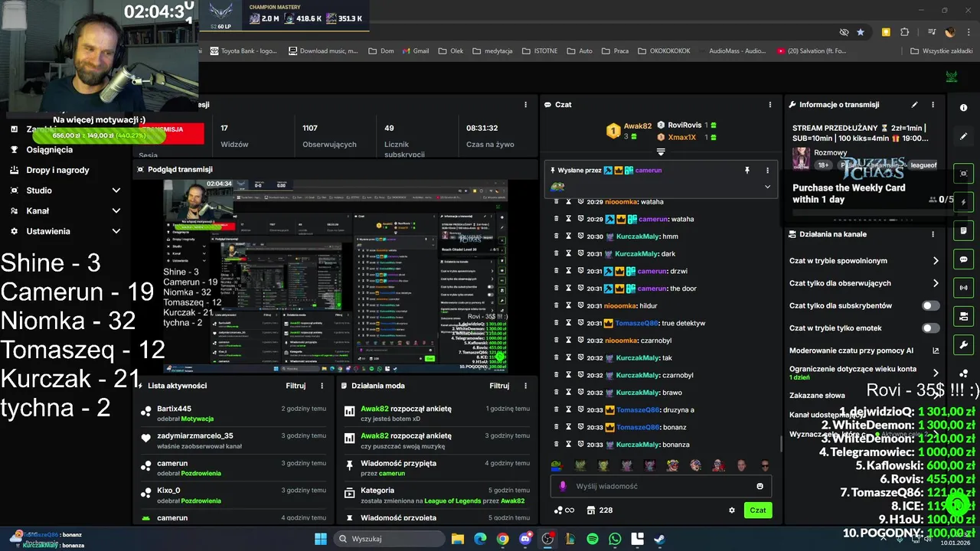
Task: Timeout the user on the 'the door' message
Action: coord(569,289)
